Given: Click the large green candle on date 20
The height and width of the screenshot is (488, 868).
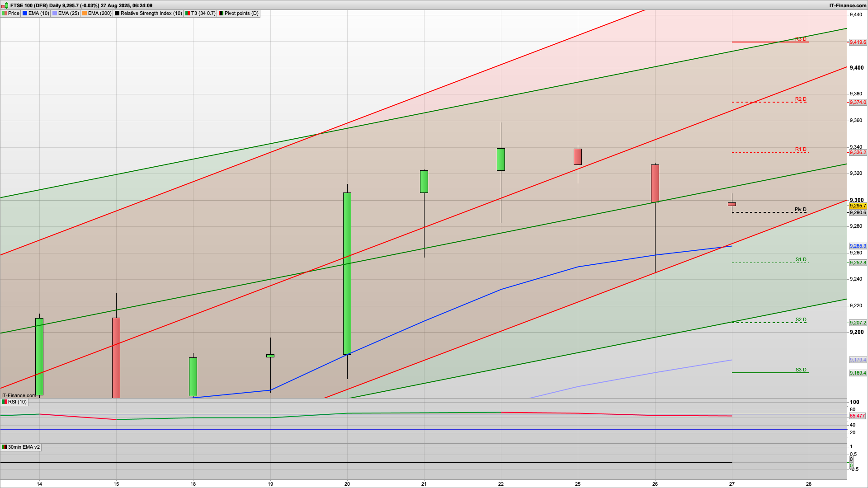Looking at the screenshot, I should pyautogui.click(x=347, y=273).
